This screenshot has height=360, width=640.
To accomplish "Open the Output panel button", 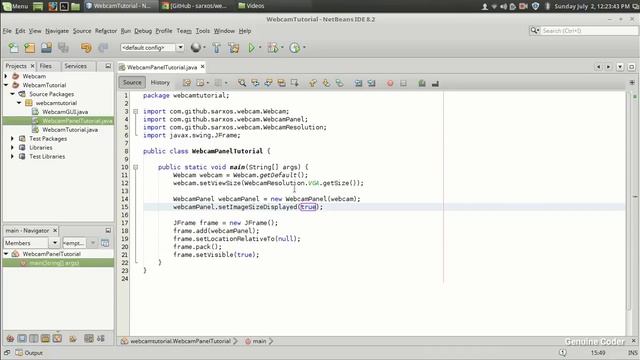I will pos(29,353).
